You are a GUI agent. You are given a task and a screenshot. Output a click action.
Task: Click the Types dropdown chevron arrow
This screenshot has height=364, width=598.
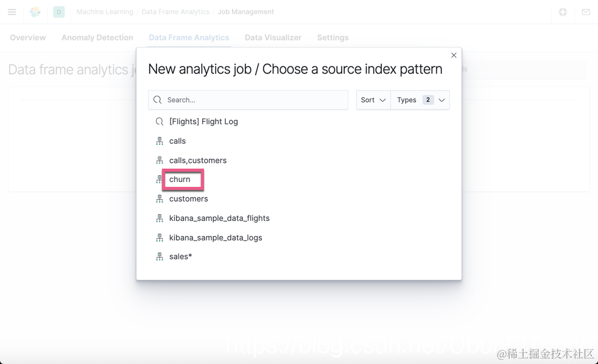(x=441, y=100)
